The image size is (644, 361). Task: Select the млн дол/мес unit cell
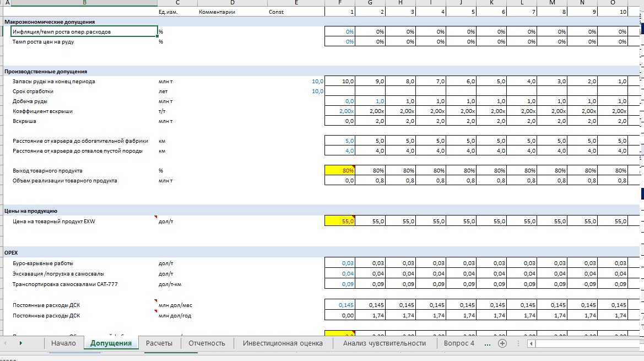[175, 305]
